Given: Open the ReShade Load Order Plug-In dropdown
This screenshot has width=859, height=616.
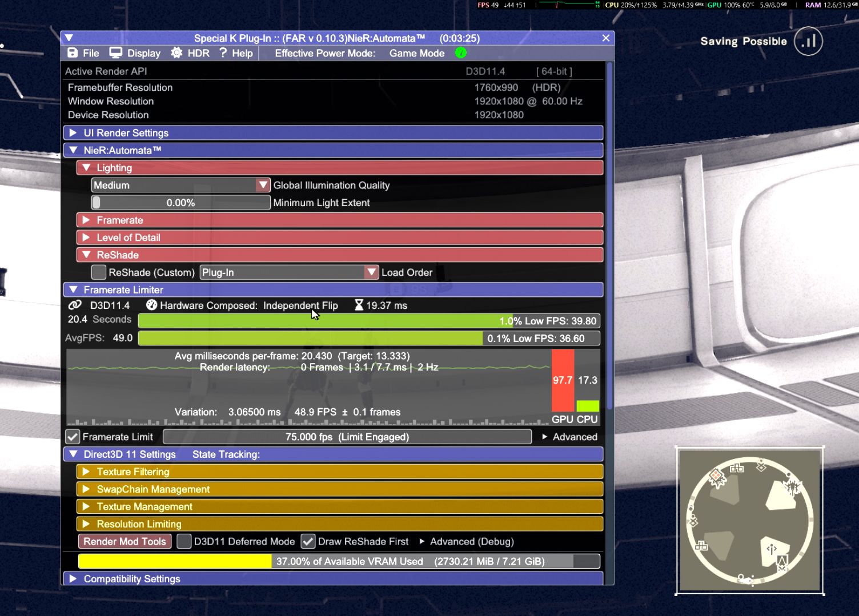Looking at the screenshot, I should point(289,272).
